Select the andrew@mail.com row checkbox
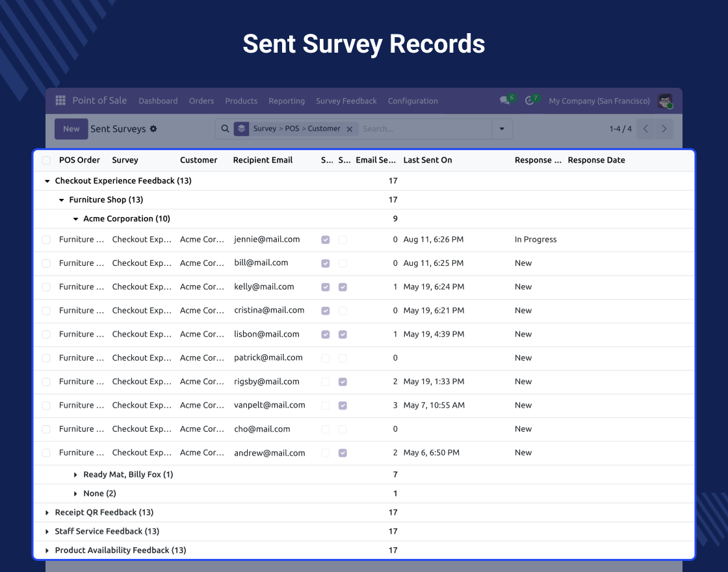This screenshot has width=728, height=572. 46,452
